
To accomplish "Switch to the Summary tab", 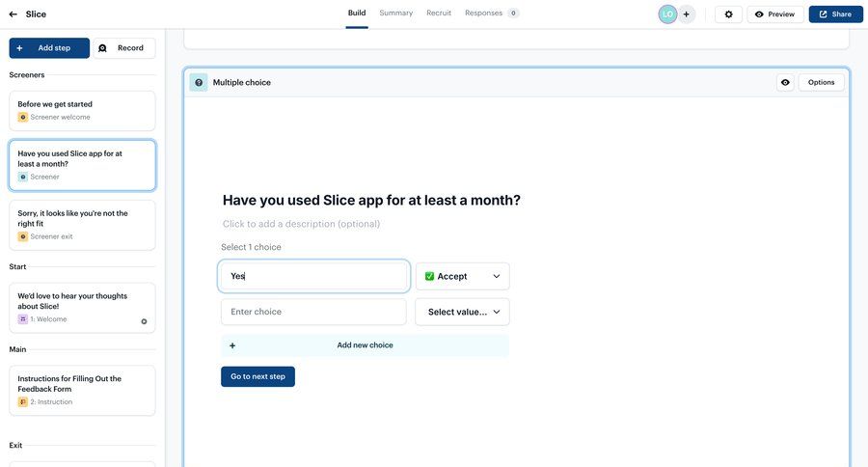I will tap(395, 14).
